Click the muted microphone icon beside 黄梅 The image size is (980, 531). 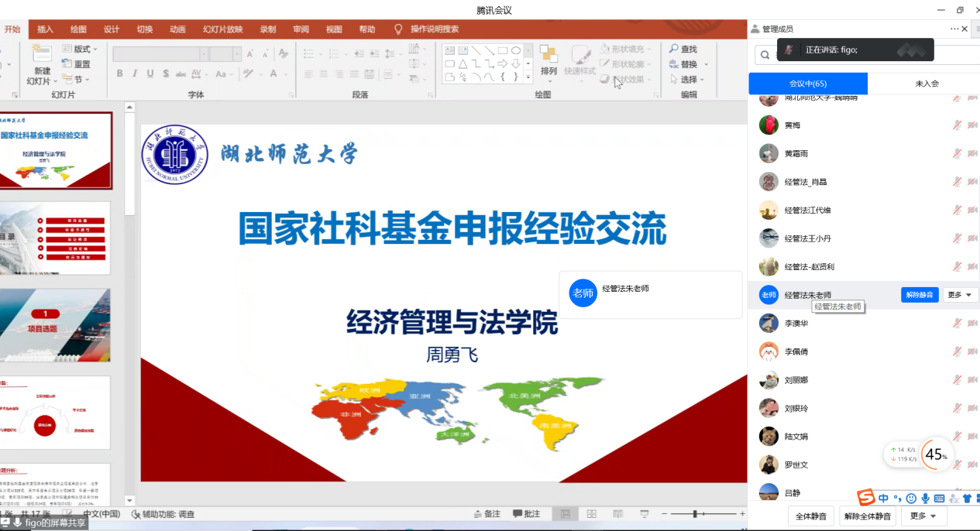pos(957,125)
